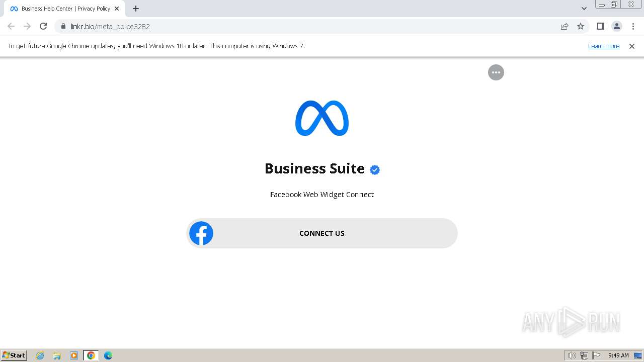Image resolution: width=644 pixels, height=362 pixels.
Task: Click the Business Suite heading
Action: click(x=315, y=168)
